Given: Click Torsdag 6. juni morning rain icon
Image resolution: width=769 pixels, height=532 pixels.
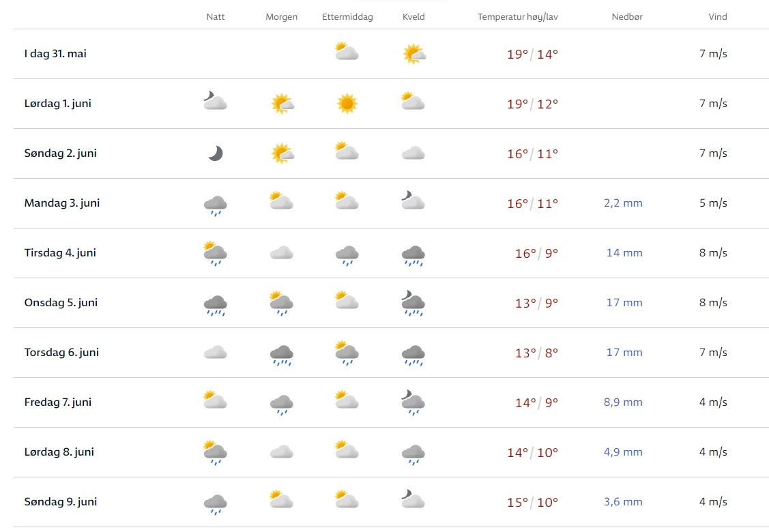Looking at the screenshot, I should tap(281, 354).
